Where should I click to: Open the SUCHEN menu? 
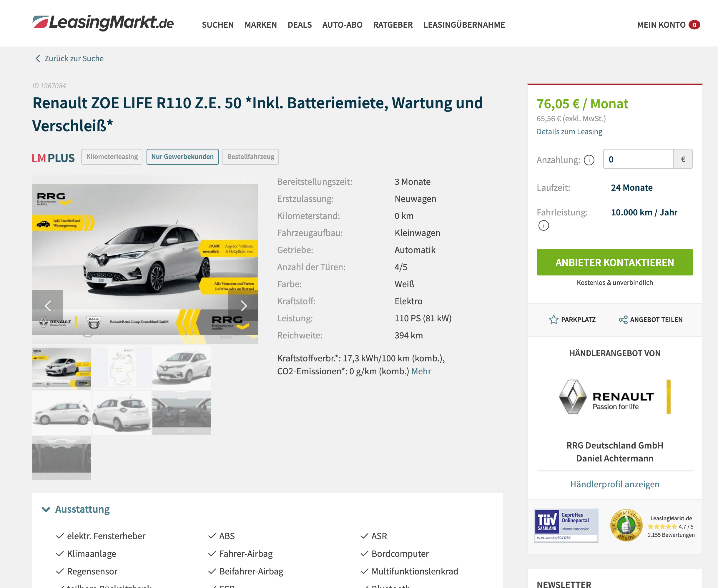coord(218,25)
